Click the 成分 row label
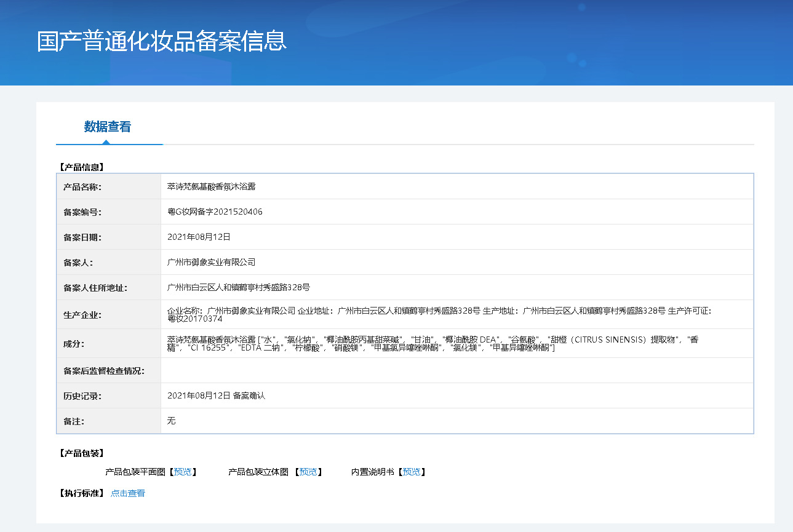 click(74, 344)
